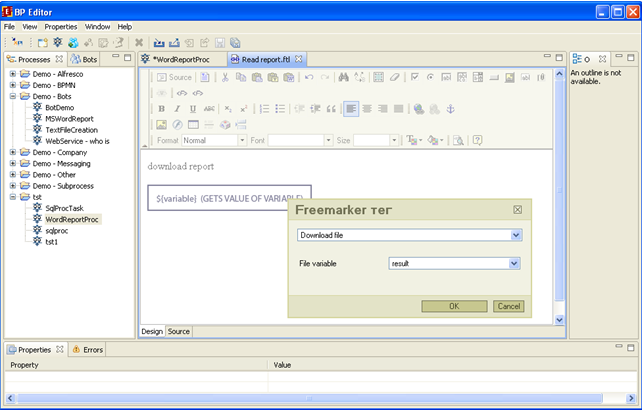Click the bottom horizontal scrollbar in Properties panel

309,398
